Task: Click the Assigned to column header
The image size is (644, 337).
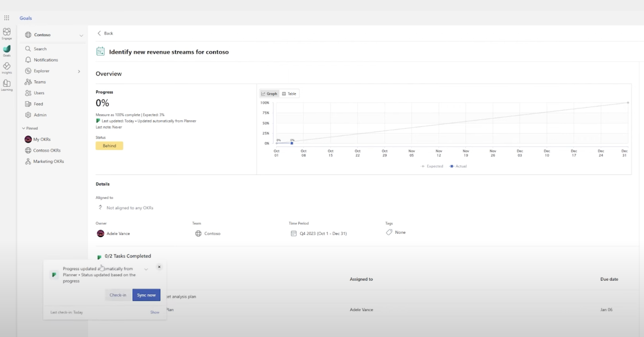Action: pos(361,279)
